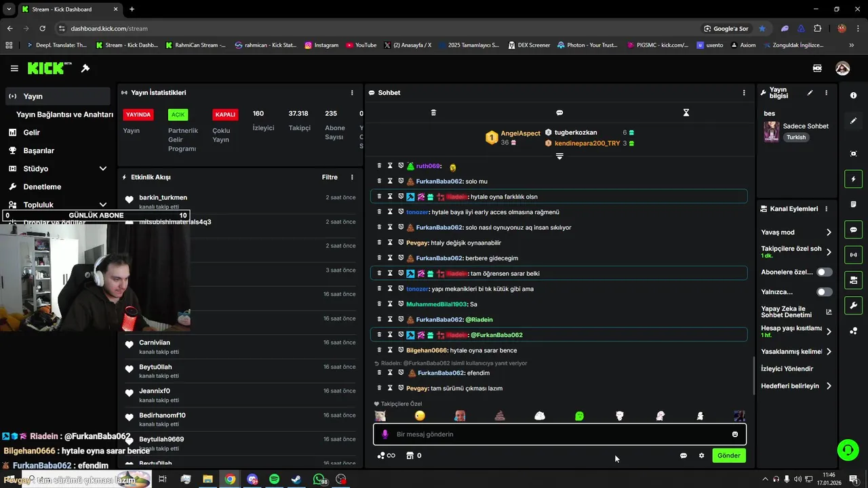Image resolution: width=868 pixels, height=488 pixels.
Task: Toggle the AÇIK partner revenue badge
Action: pos(178,115)
